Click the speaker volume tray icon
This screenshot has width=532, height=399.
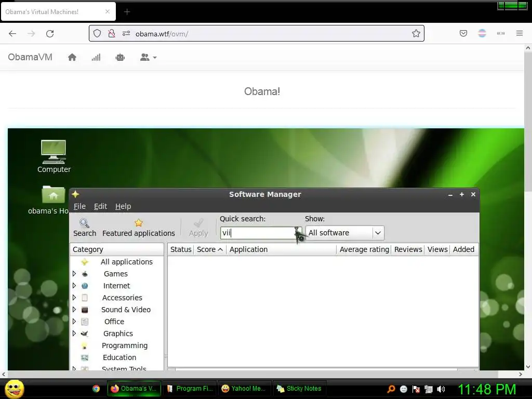pos(441,389)
